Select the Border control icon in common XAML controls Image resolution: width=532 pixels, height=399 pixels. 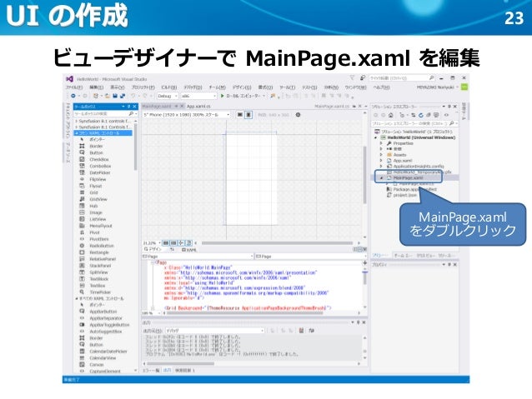[x=82, y=146]
